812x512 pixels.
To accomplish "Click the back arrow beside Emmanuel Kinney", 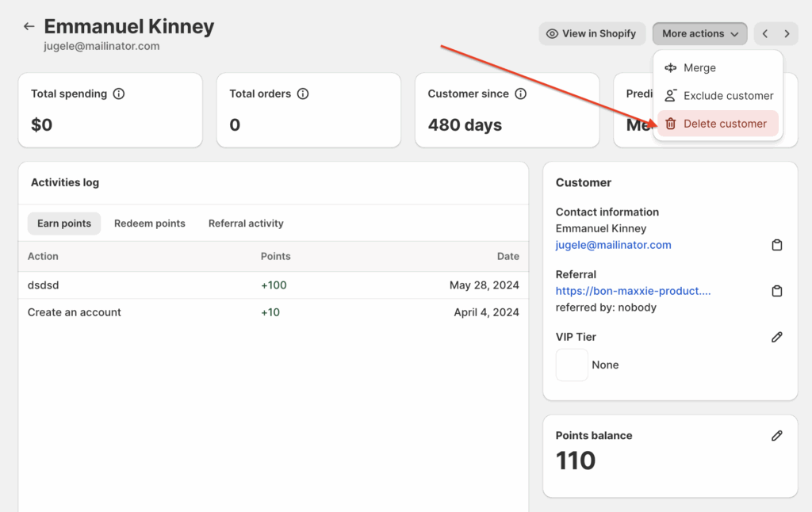I will [29, 26].
